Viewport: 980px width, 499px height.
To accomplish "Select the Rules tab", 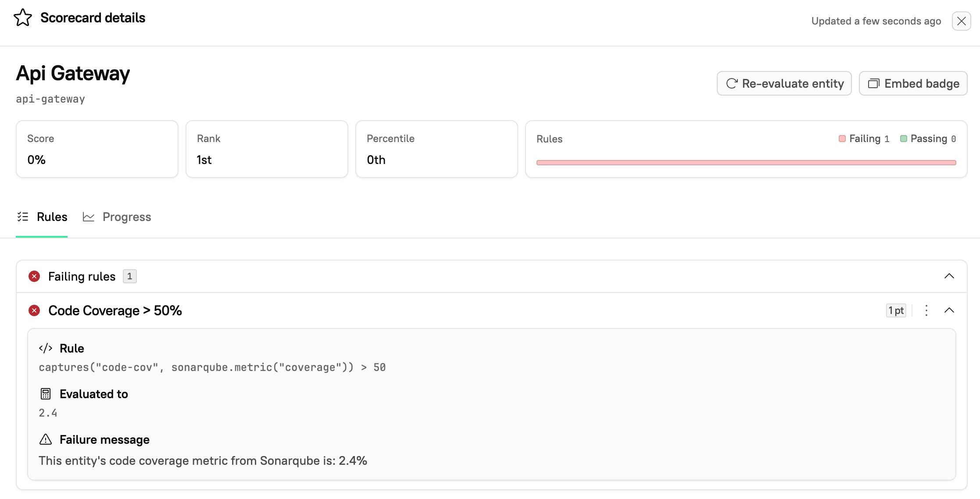I will click(x=52, y=217).
